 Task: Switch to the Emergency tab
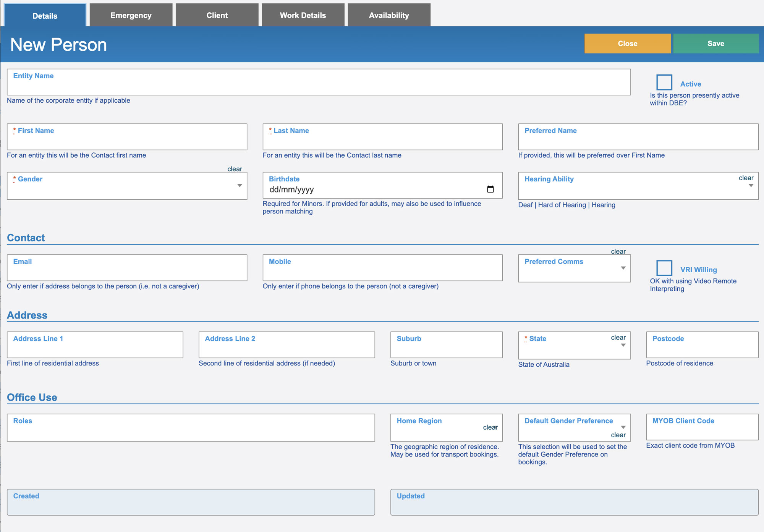tap(131, 15)
